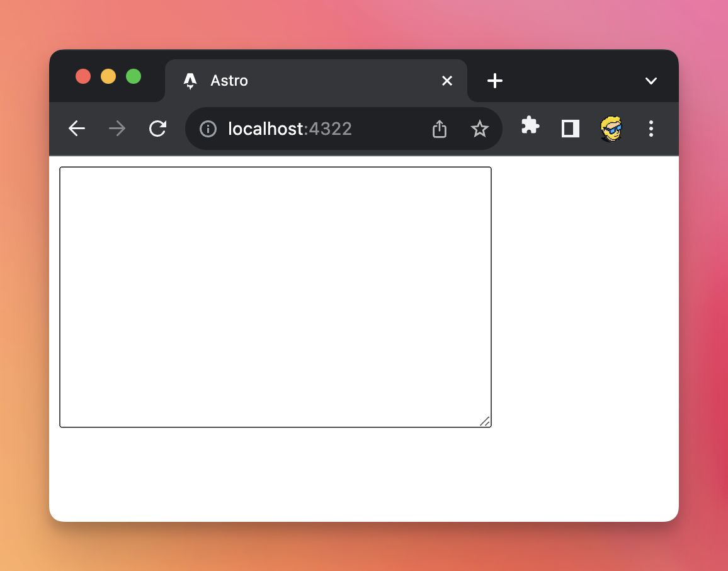
Task: Click the share page icon
Action: tap(440, 129)
